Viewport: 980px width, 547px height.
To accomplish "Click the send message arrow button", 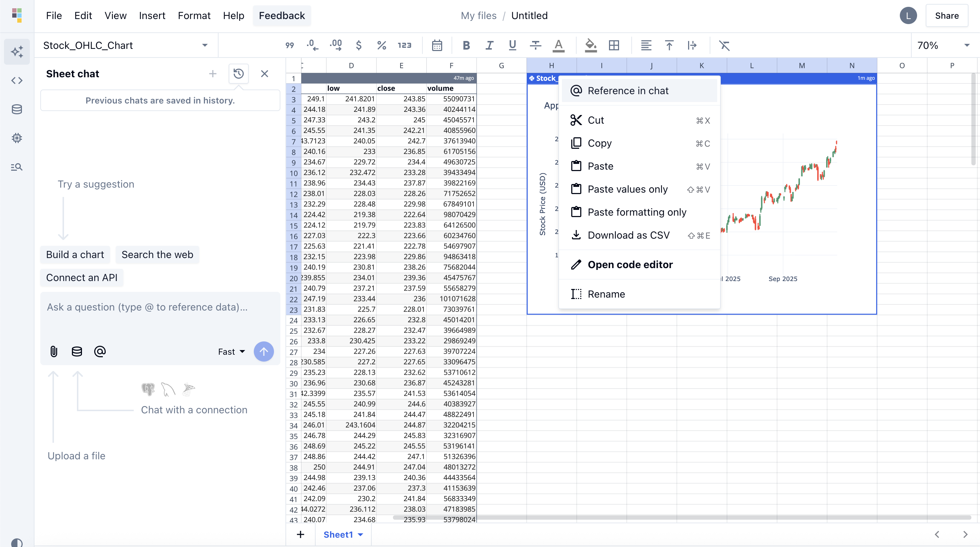I will pyautogui.click(x=264, y=351).
